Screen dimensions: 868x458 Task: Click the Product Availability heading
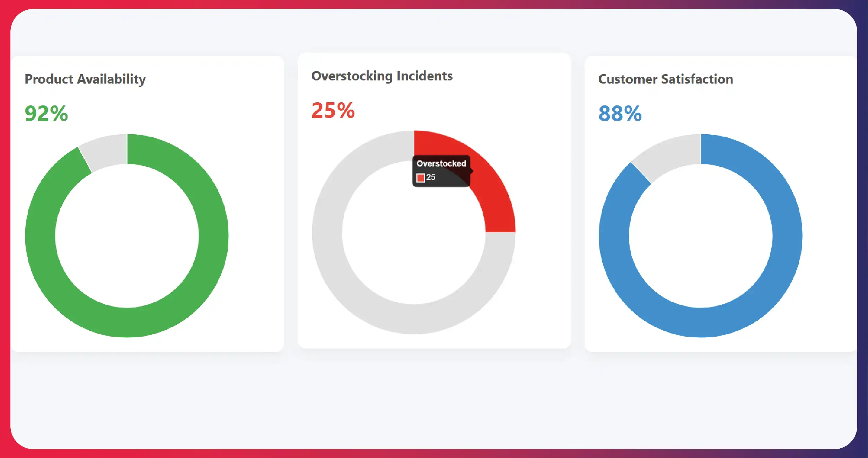[x=85, y=79]
